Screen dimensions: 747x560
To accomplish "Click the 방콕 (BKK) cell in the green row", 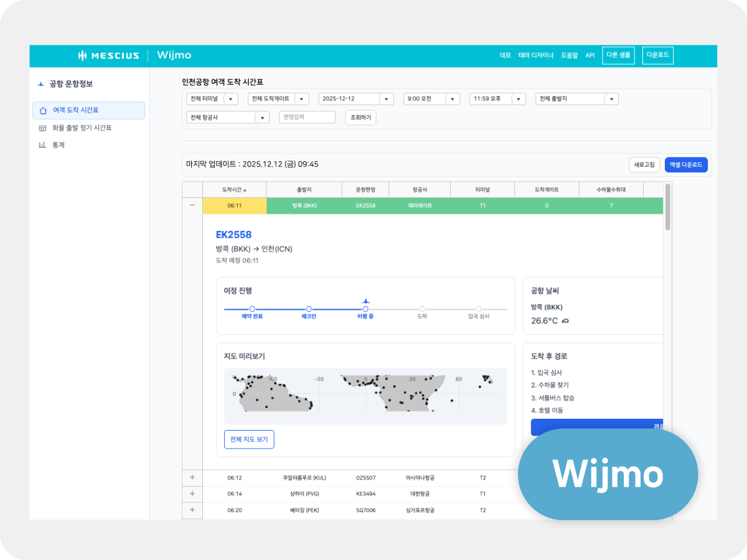I will pyautogui.click(x=304, y=205).
